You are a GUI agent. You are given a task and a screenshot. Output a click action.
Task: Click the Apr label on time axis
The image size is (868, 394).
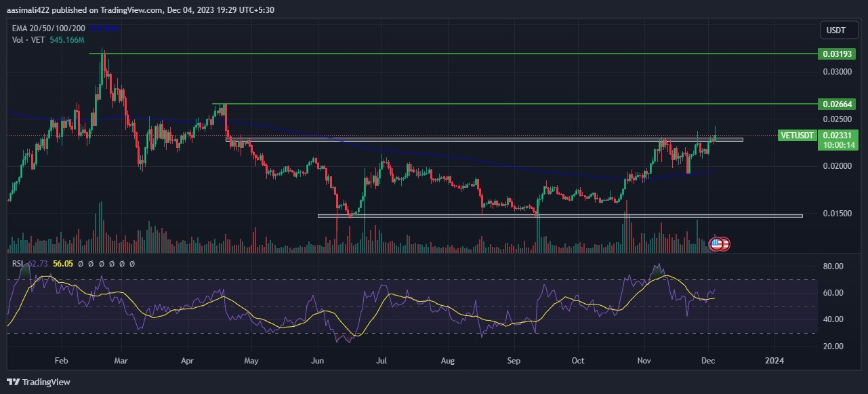[x=186, y=361]
